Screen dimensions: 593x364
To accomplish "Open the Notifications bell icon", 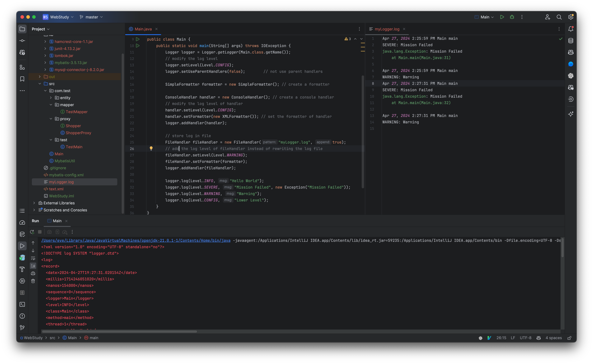I will click(571, 29).
